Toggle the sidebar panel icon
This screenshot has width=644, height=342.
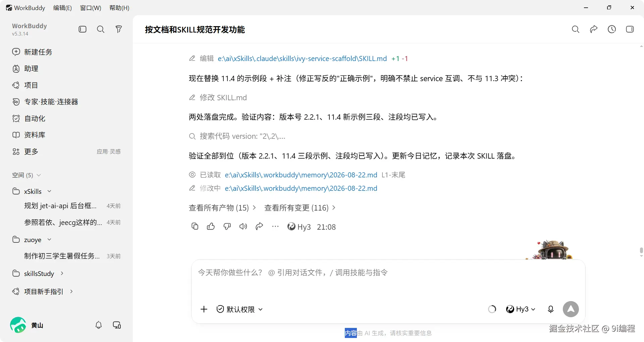(83, 29)
